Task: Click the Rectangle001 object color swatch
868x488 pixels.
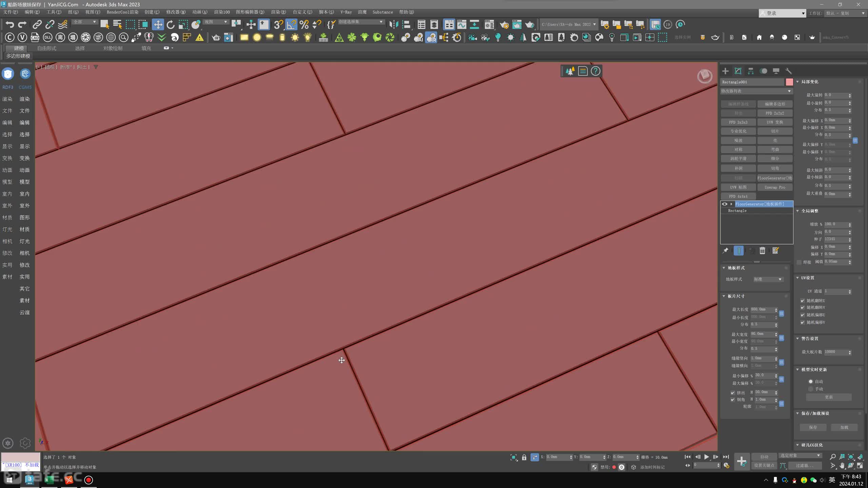Action: 789,82
